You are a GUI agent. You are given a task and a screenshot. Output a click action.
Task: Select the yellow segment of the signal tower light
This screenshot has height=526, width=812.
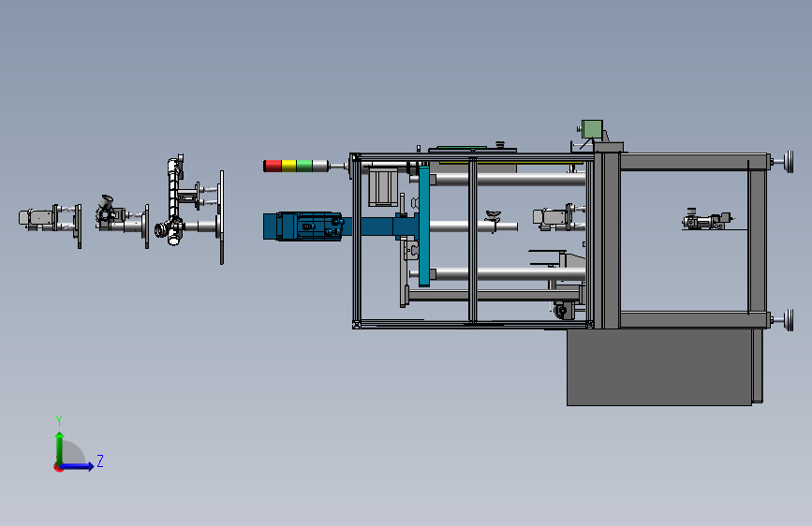point(289,166)
